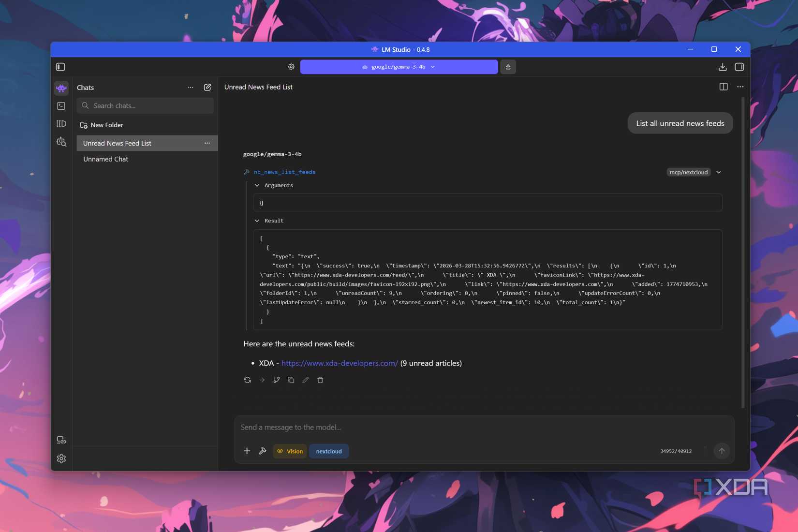798x532 pixels.
Task: Click the 34952/40912 token counter
Action: tap(676, 451)
